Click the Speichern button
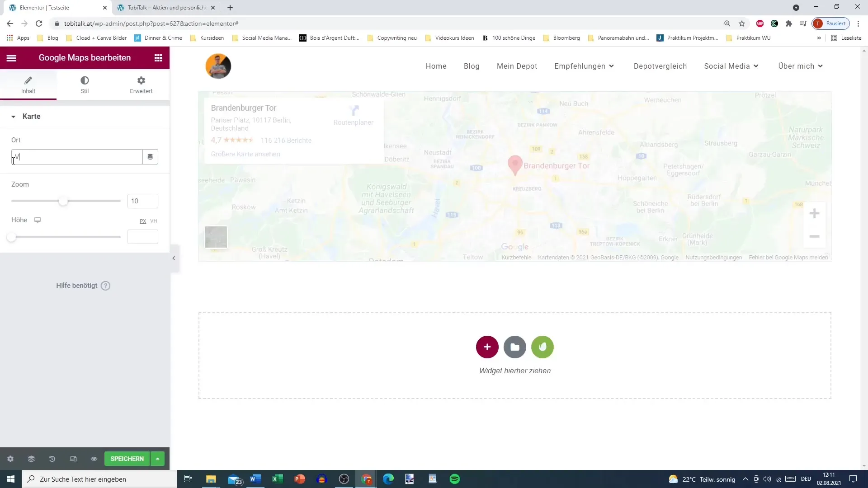This screenshot has height=488, width=868. [127, 459]
